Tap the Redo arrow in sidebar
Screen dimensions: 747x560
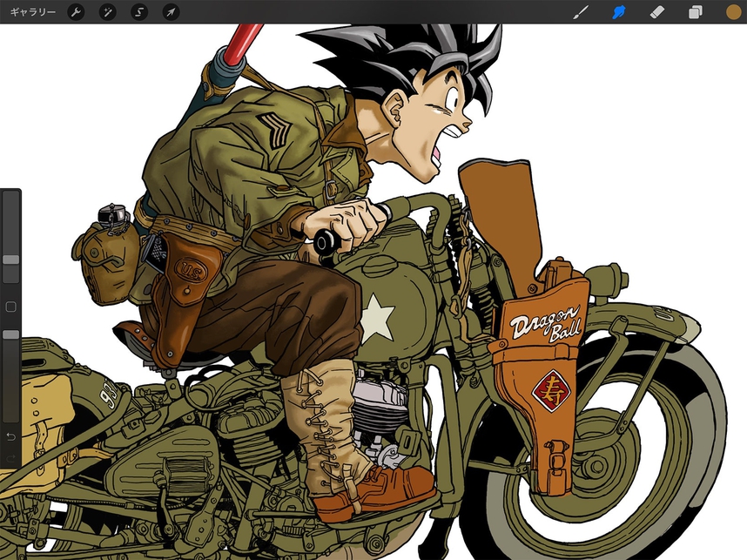[x=11, y=456]
